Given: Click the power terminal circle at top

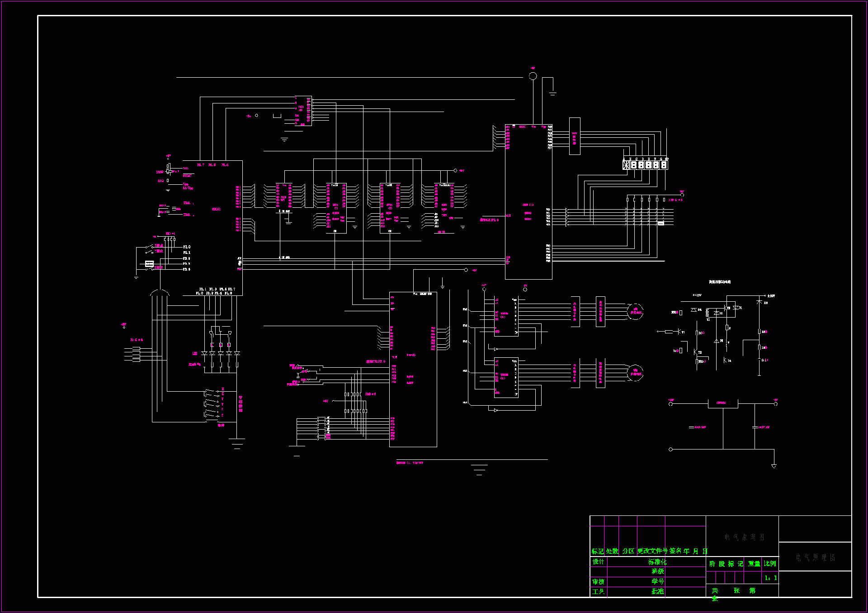Looking at the screenshot, I should (533, 76).
